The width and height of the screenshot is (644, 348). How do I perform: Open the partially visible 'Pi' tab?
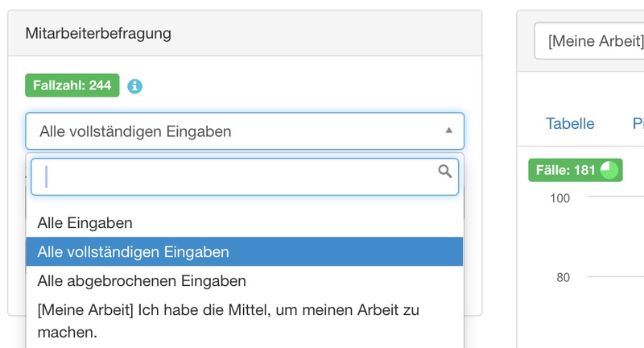638,123
